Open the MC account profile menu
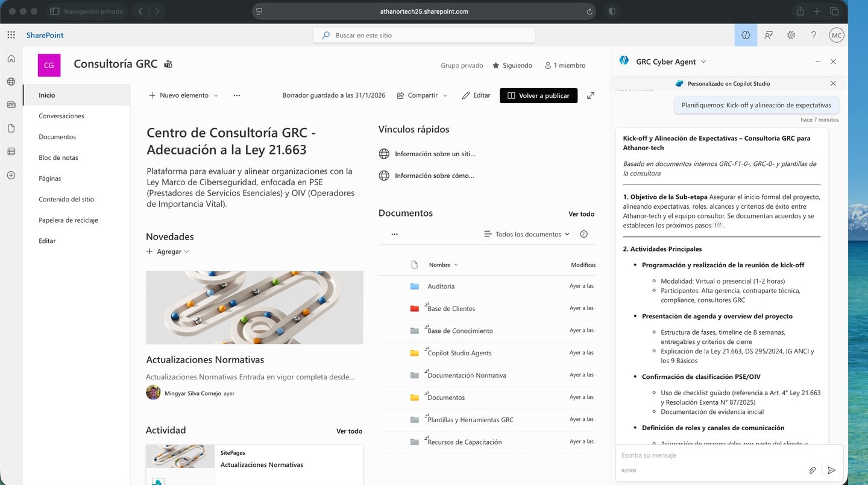 [x=837, y=35]
